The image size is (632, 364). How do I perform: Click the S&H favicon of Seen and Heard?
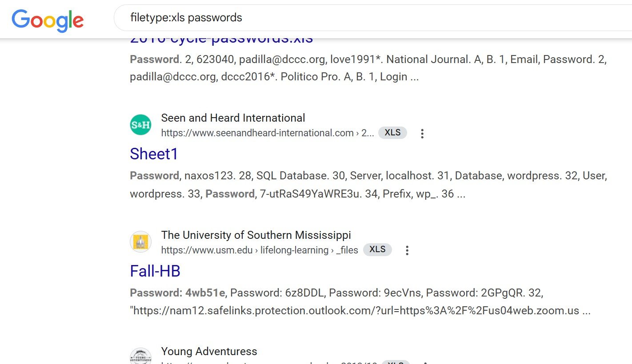point(140,125)
